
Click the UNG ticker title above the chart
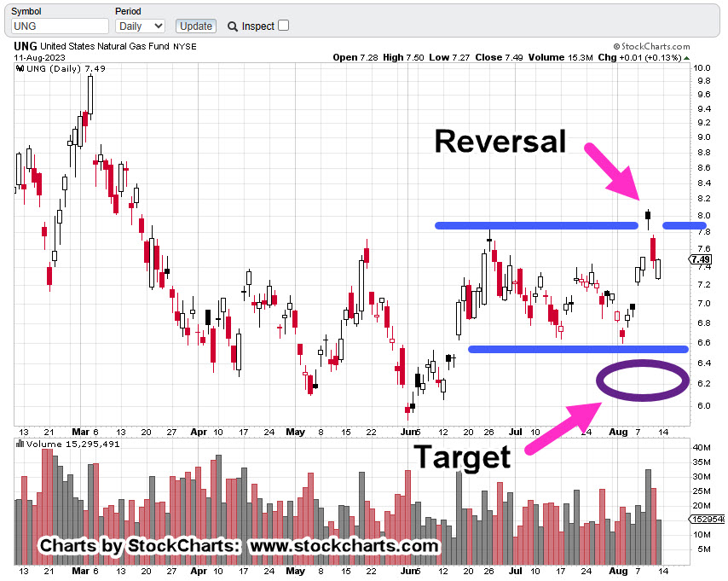pyautogui.click(x=24, y=46)
